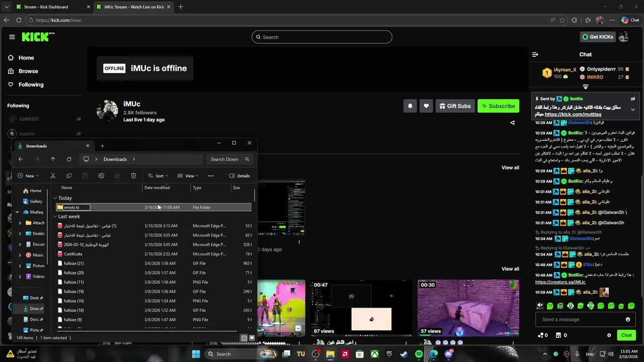644x362 pixels.
Task: Expand the chat leaderboard with the arrow
Action: (x=585, y=87)
